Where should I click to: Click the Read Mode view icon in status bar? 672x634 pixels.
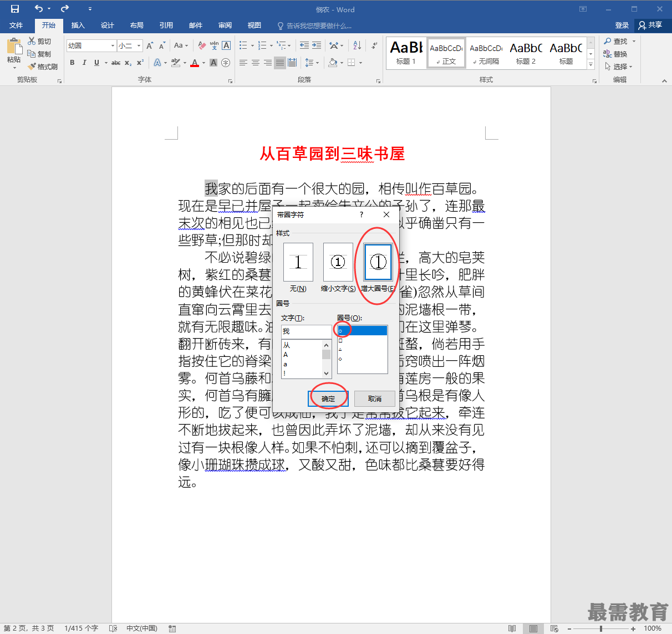[512, 628]
